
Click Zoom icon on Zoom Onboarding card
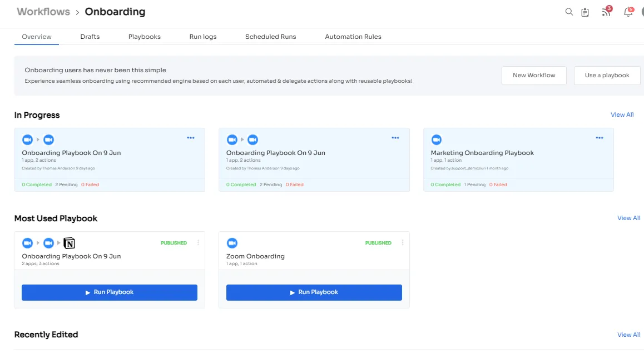[232, 243]
